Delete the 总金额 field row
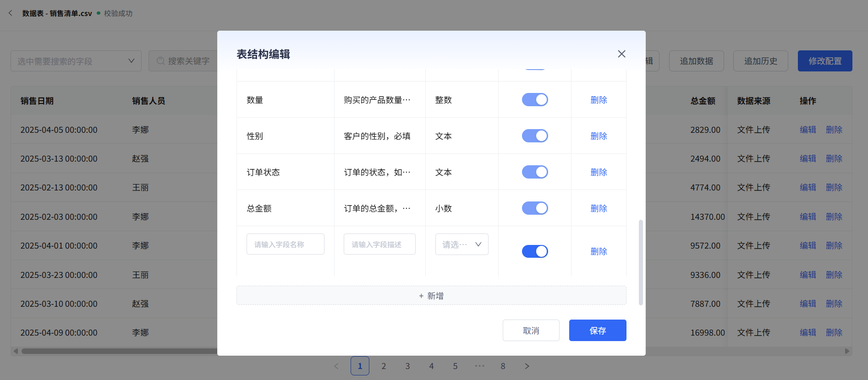 tap(599, 208)
